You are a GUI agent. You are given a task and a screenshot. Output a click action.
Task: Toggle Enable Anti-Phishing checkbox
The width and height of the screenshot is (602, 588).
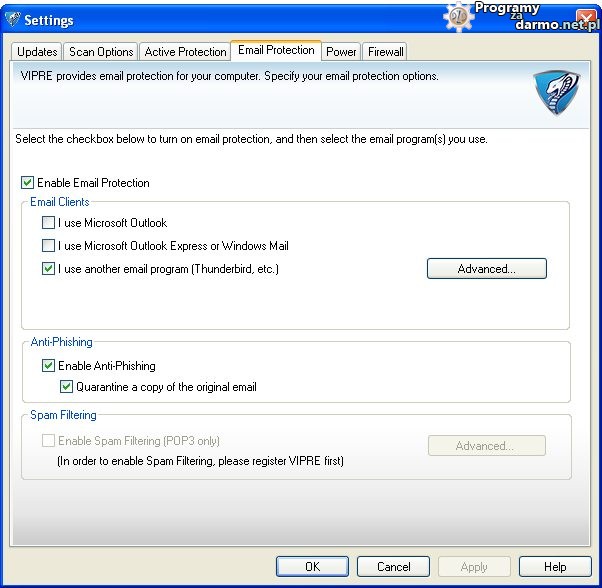tap(49, 366)
